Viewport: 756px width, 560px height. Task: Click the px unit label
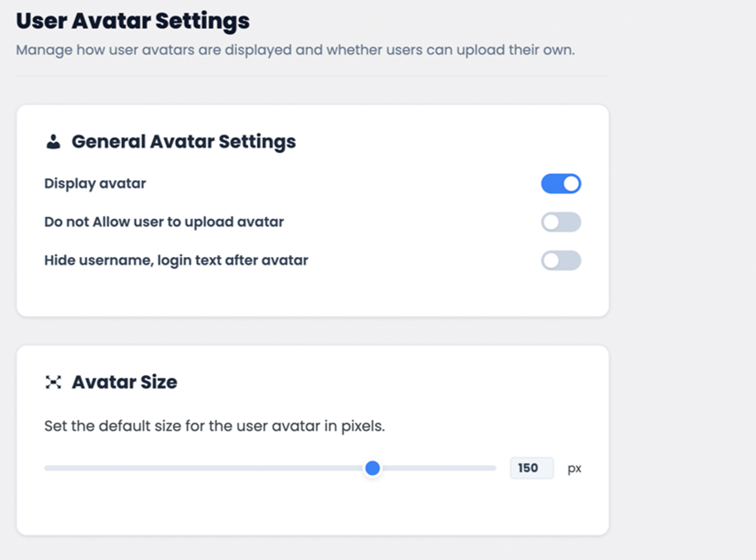tap(574, 469)
